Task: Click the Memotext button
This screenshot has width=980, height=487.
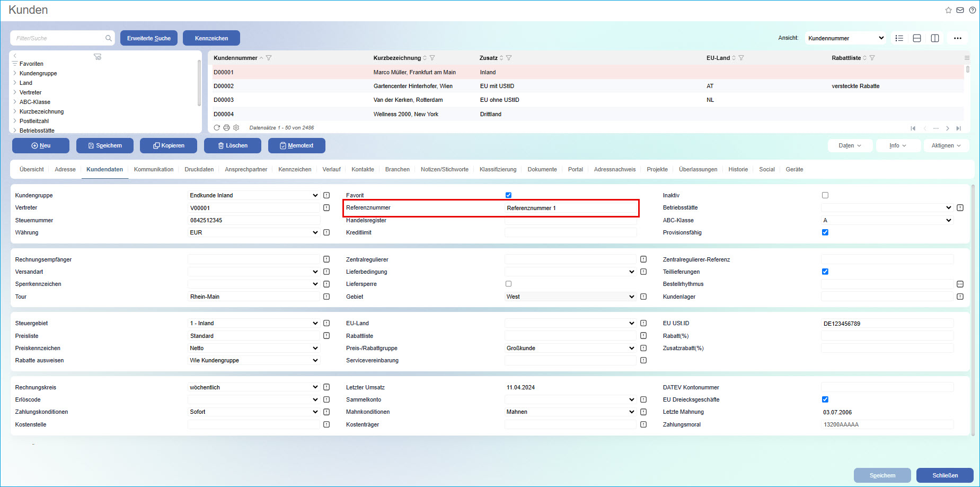Action: (x=297, y=145)
